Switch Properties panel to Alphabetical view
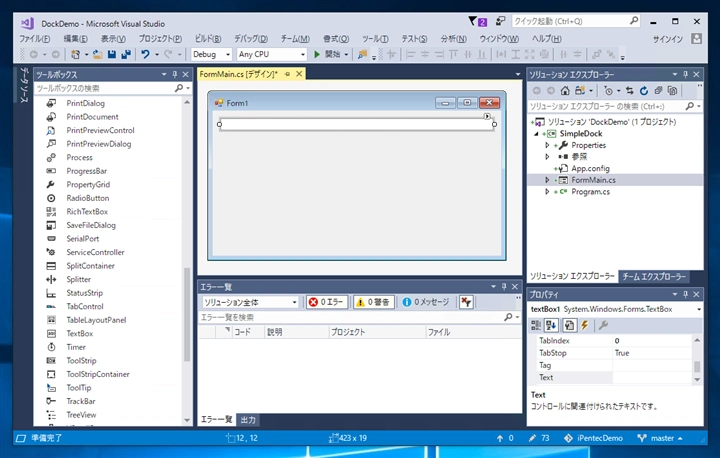720x458 pixels. coord(551,325)
